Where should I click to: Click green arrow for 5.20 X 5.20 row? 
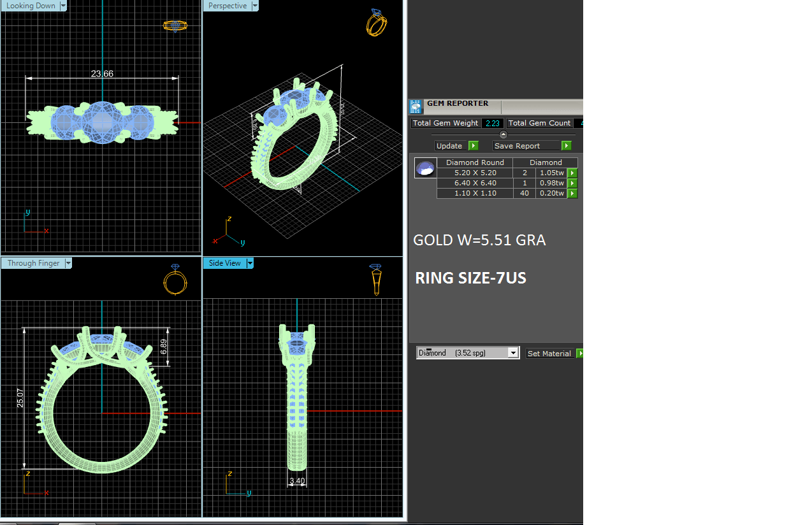(x=572, y=173)
